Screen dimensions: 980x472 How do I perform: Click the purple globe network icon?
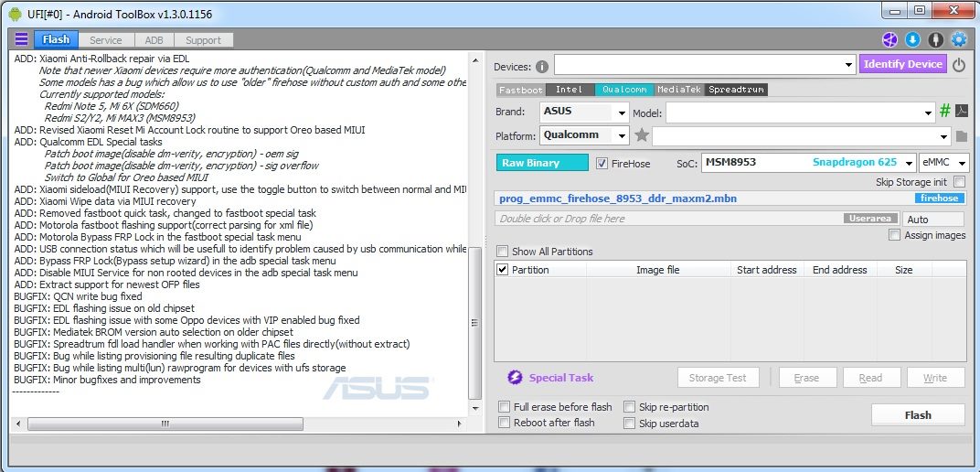click(889, 40)
